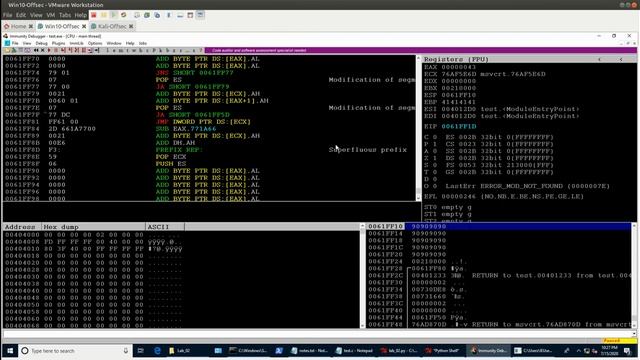Screen dimensions: 640x360
Task: Open the Immunity Options menu
Action: 95,43
